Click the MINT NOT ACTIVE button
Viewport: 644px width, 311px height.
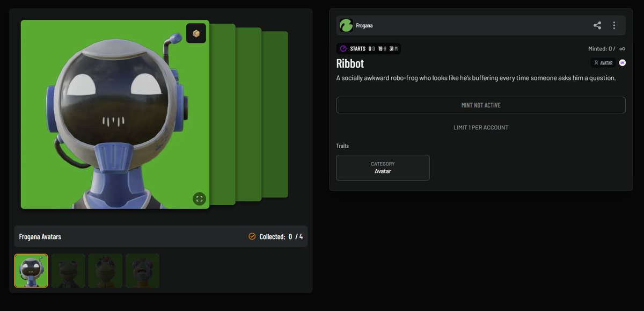pyautogui.click(x=481, y=105)
